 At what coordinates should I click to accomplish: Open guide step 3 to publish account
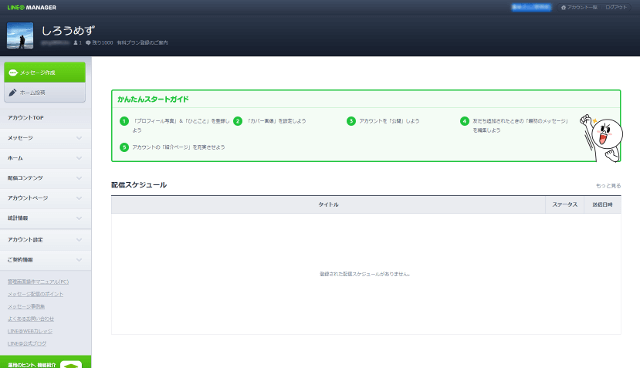[x=389, y=121]
